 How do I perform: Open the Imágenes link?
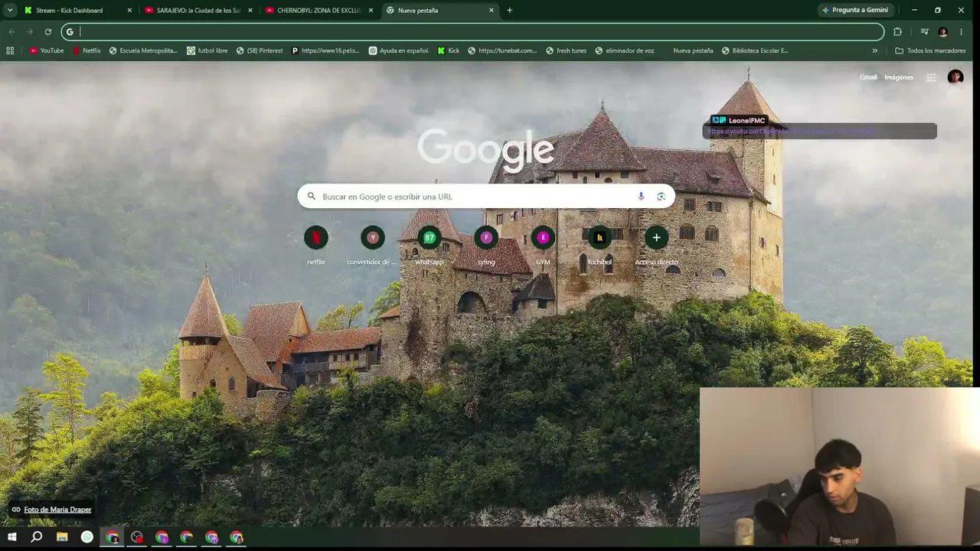click(899, 77)
